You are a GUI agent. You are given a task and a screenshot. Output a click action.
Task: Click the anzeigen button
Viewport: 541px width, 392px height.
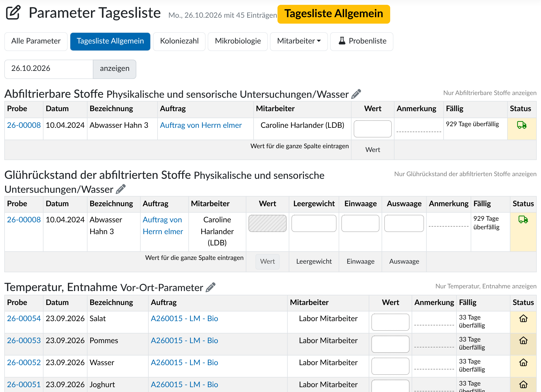[115, 69]
